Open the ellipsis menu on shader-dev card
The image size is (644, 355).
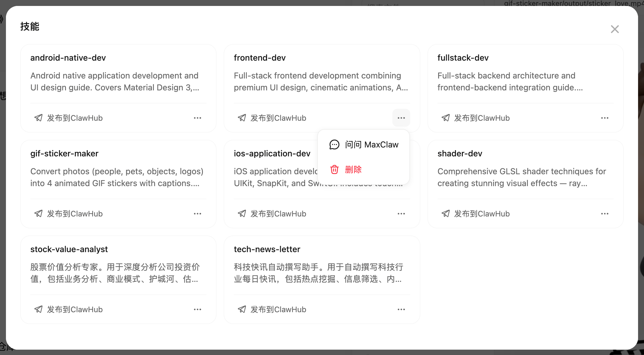click(604, 213)
